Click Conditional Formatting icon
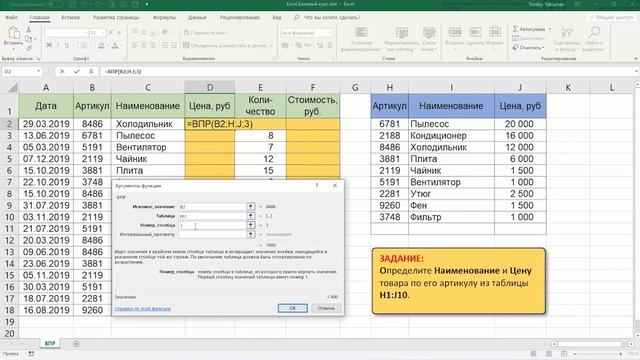Image resolution: width=640 pixels, height=360 pixels. [361, 32]
